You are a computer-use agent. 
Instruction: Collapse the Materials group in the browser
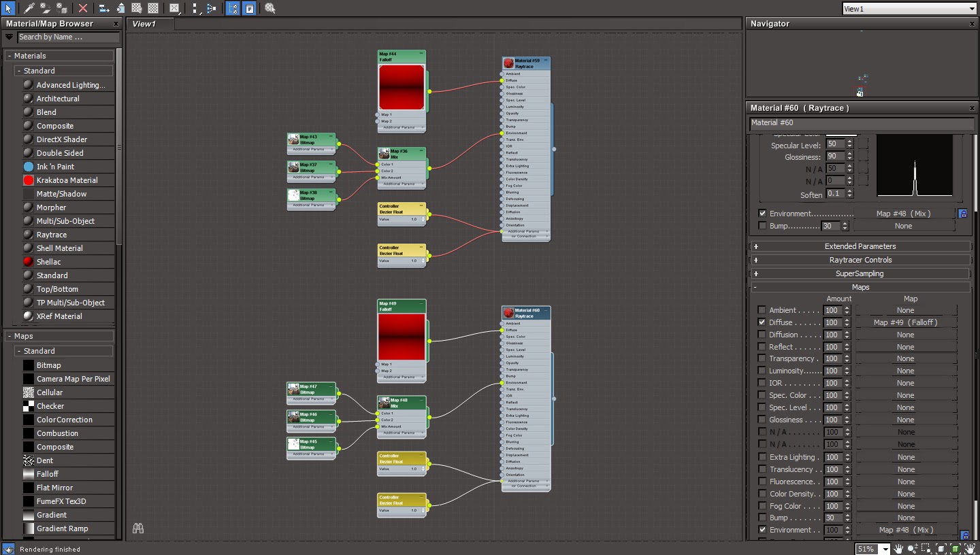tap(59, 56)
